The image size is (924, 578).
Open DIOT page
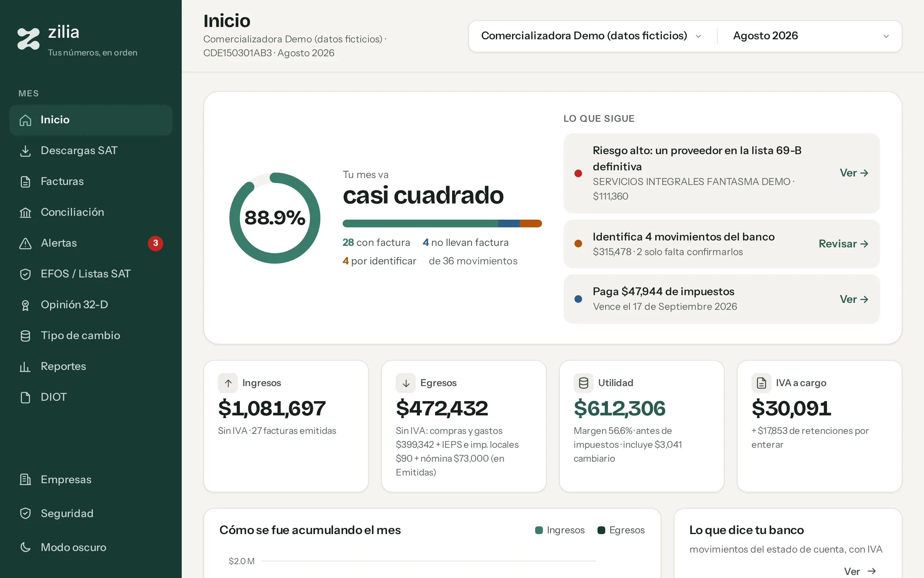pos(91,397)
